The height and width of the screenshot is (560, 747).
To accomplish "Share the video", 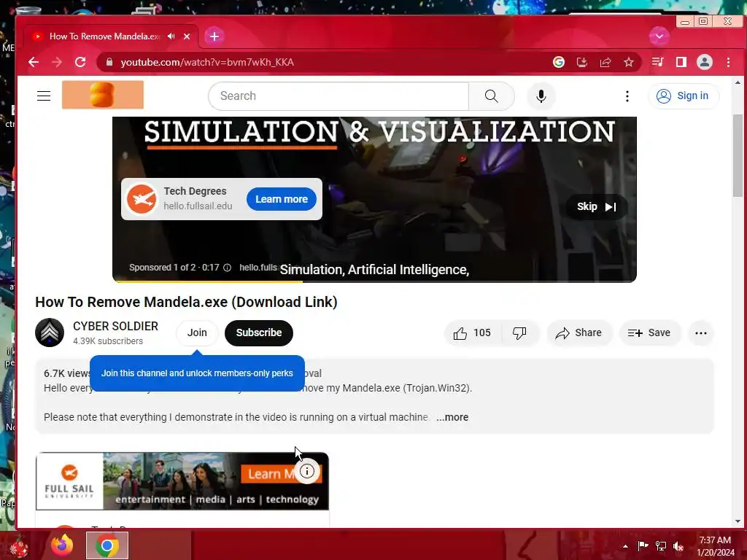I will pyautogui.click(x=578, y=332).
